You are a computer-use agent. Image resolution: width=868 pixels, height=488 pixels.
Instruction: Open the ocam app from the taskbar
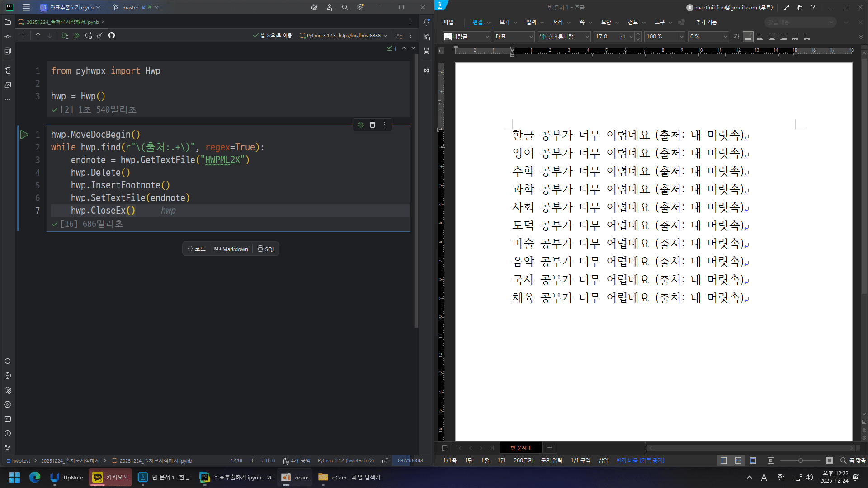pyautogui.click(x=294, y=477)
